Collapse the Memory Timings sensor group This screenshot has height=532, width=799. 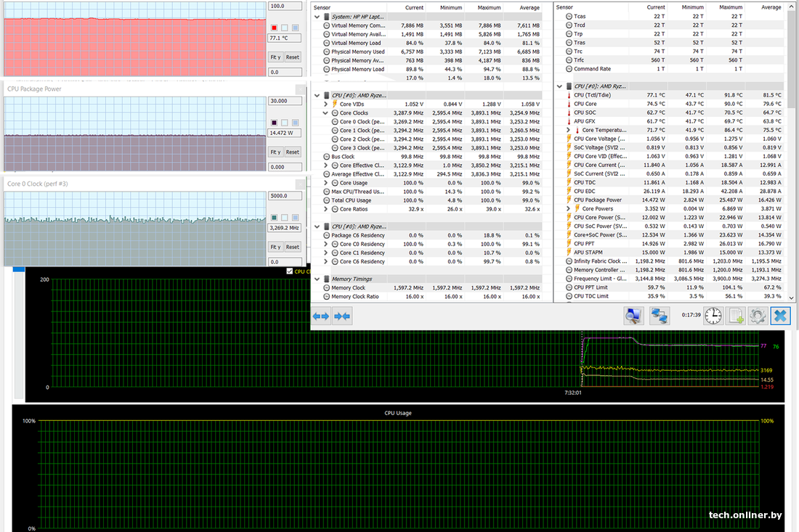click(317, 279)
